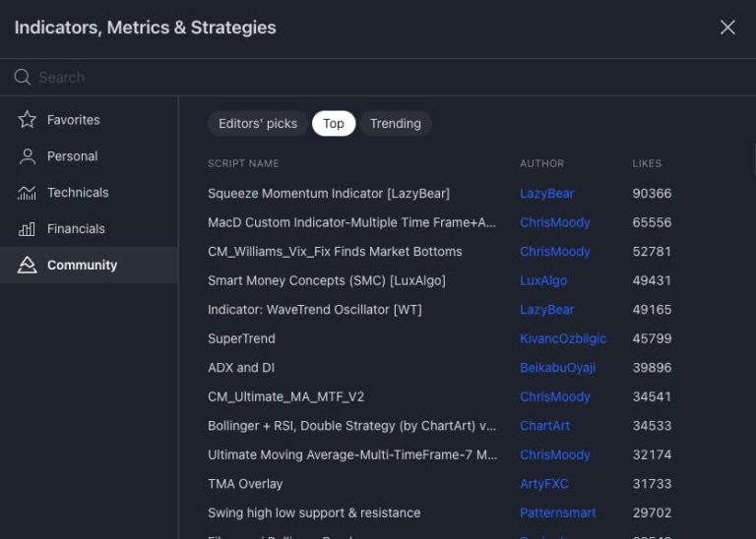Image resolution: width=756 pixels, height=539 pixels.
Task: Close the Indicators dialog
Action: pos(727,28)
